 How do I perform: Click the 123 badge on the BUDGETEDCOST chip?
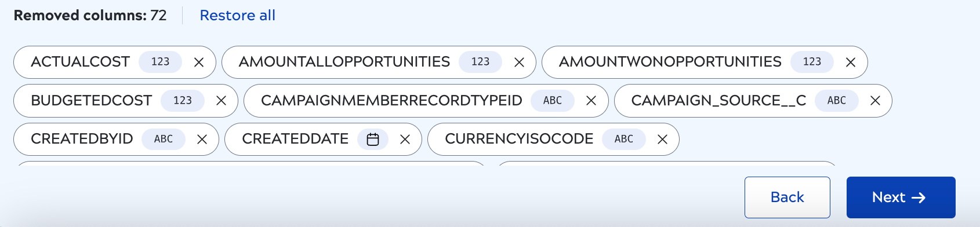pos(182,100)
